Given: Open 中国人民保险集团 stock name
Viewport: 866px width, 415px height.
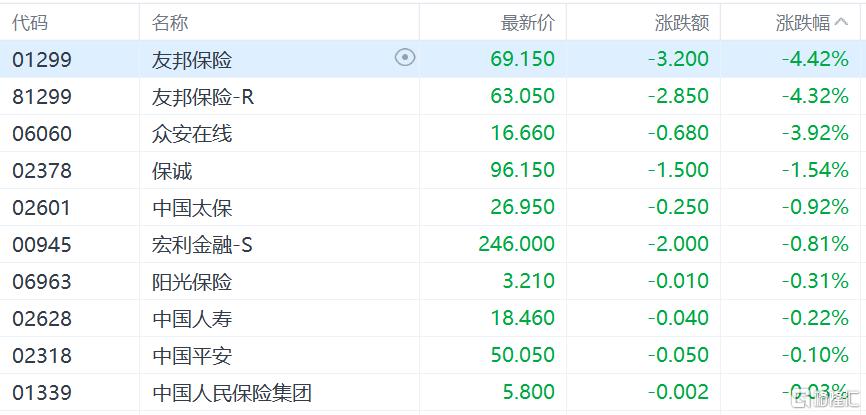Looking at the screenshot, I should (232, 392).
